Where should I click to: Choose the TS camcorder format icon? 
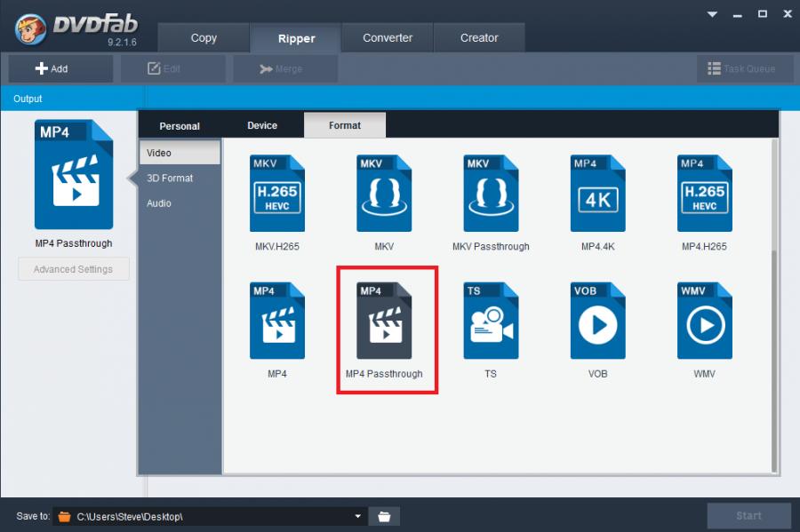[491, 322]
